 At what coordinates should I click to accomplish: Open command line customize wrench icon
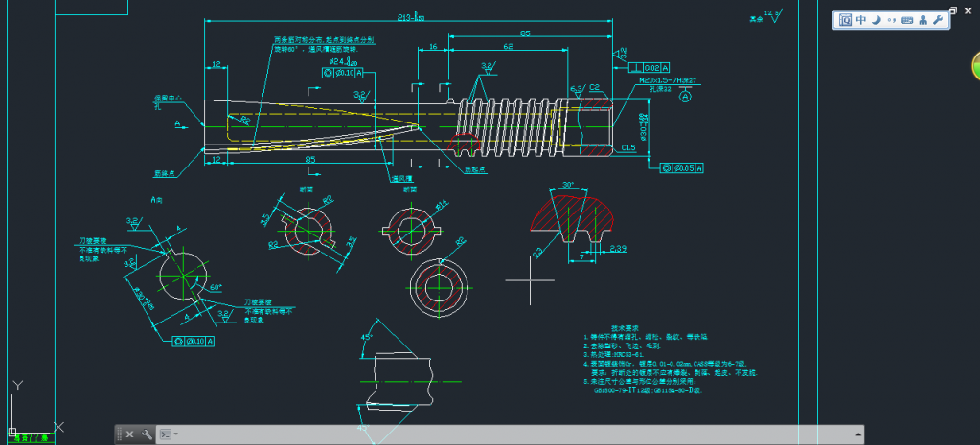[147, 434]
